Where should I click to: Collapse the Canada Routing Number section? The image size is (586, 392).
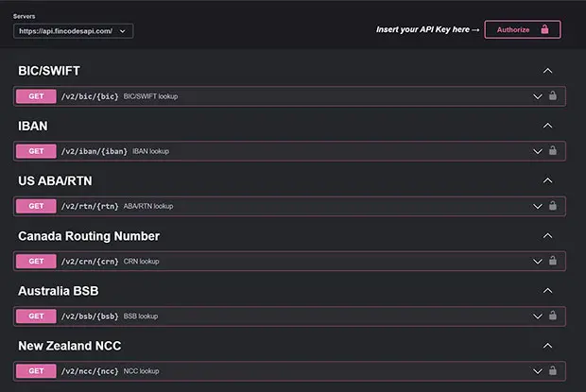[546, 235]
